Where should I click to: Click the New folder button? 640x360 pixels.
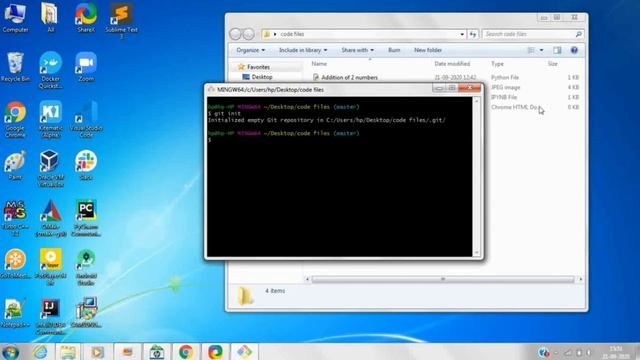pos(428,50)
